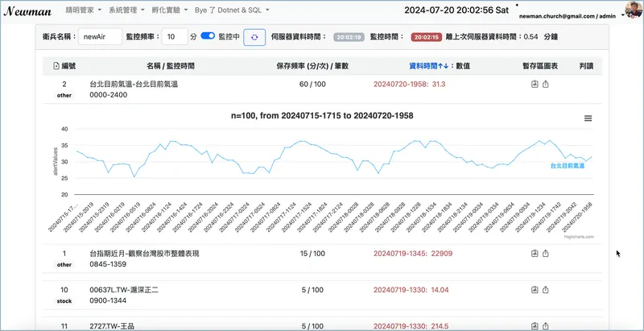Click the 20240720-1958: 31.3 value link
The width and height of the screenshot is (644, 331).
(410, 85)
